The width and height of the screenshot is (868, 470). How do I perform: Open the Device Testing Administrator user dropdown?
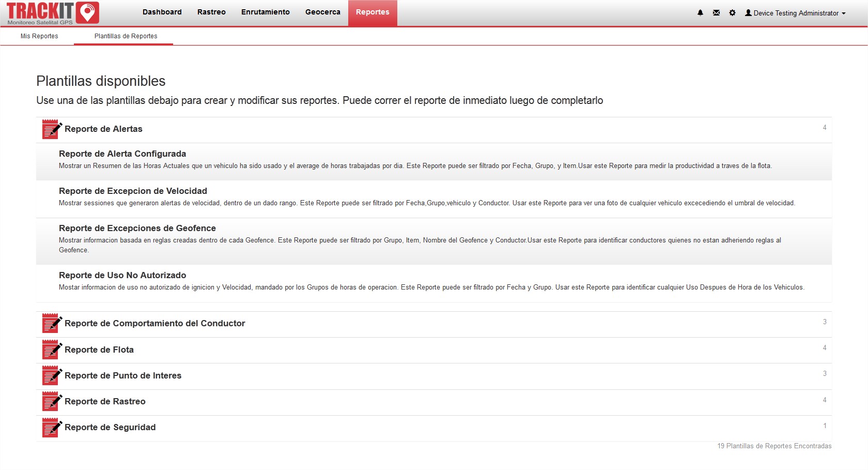point(795,13)
